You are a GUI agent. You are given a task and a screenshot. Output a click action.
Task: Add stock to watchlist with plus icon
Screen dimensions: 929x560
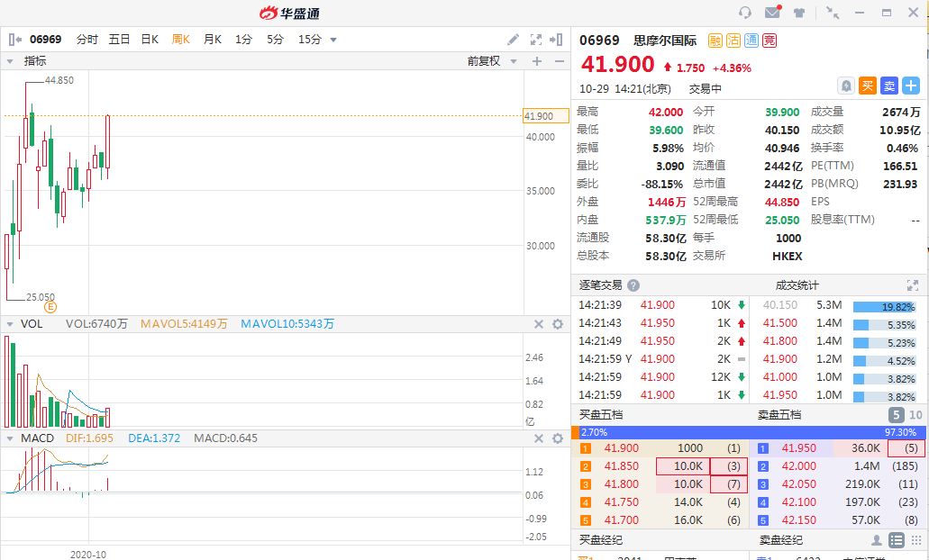point(911,86)
